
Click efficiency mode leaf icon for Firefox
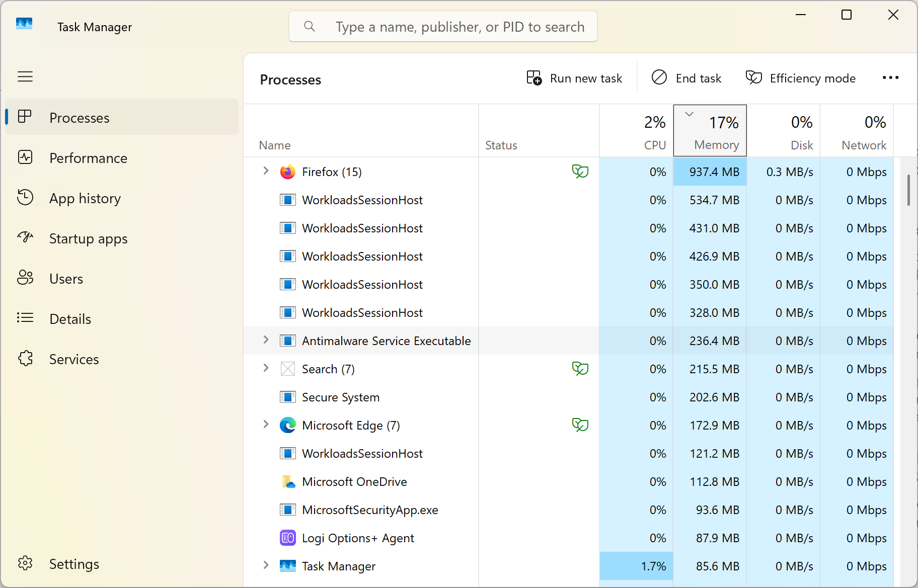pos(580,172)
